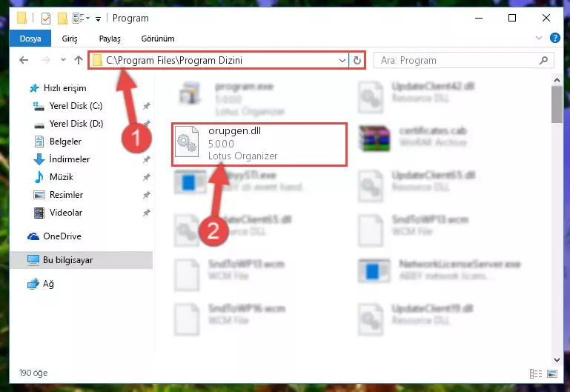Open recent locations dropdown arrow
The image size is (570, 392).
coord(63,60)
